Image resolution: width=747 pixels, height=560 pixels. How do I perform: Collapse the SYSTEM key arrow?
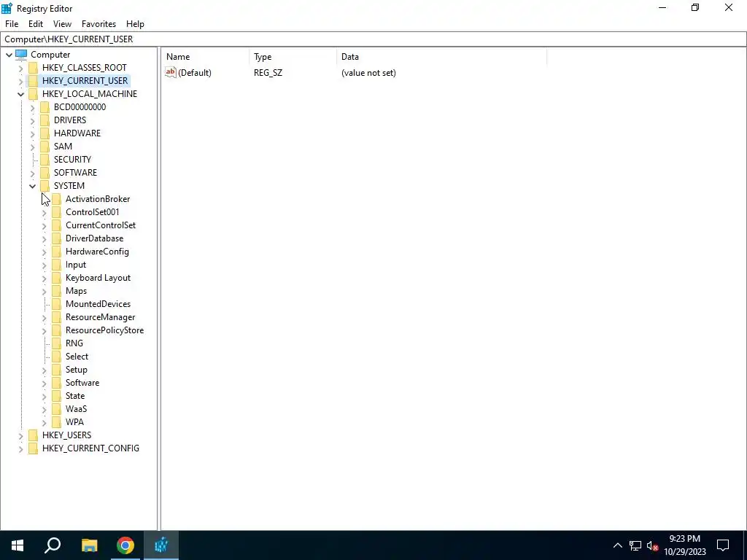[32, 186]
